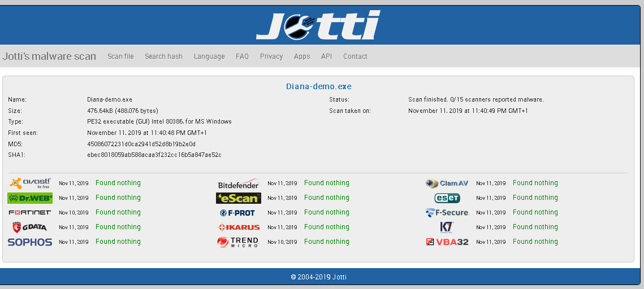Click the Trend Micro scanner logo
This screenshot has height=289, width=644.
pyautogui.click(x=238, y=242)
